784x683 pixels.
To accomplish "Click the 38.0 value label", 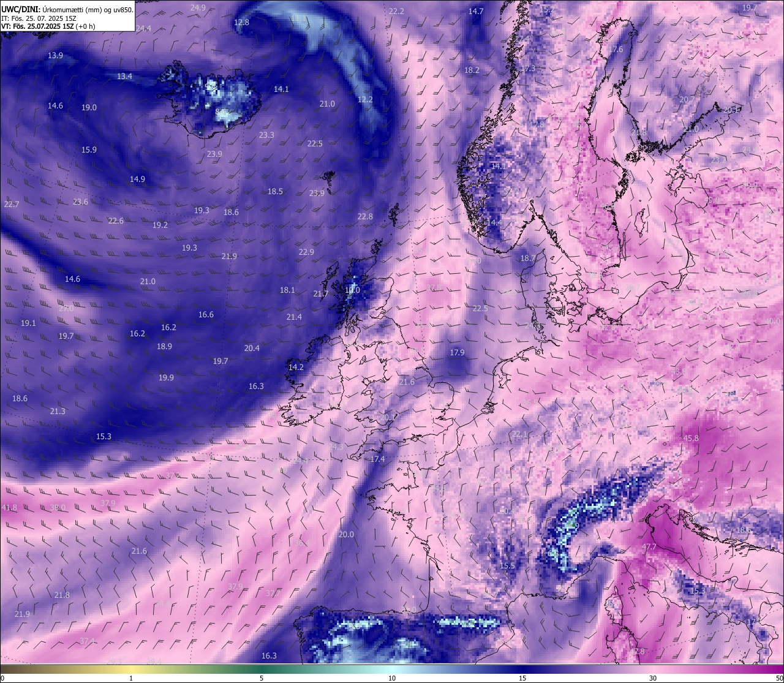I will click(x=58, y=507).
